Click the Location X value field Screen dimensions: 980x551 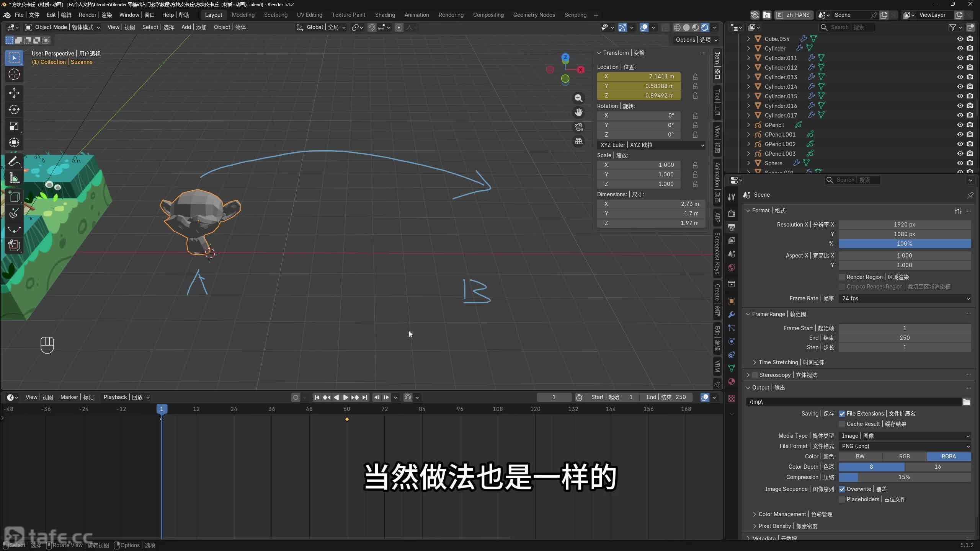(639, 77)
